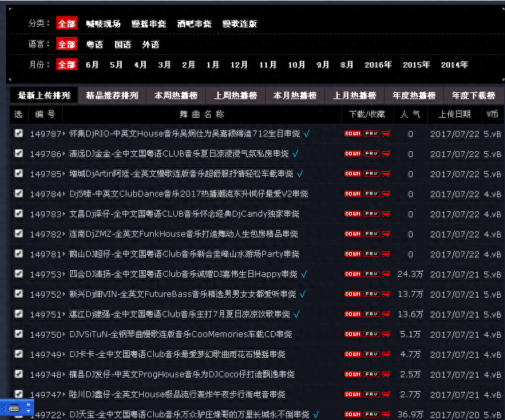Filter category by 慢歌连版
Image resolution: width=505 pixels, height=420 pixels.
239,24
